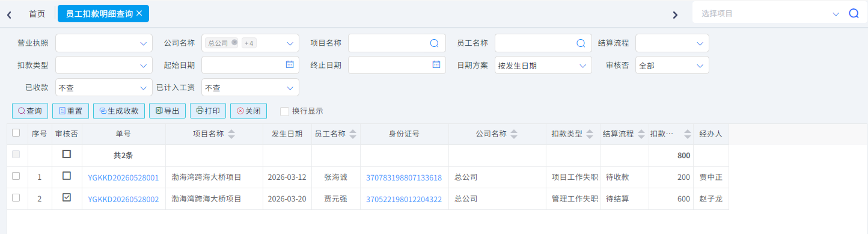
Task: Open the 日期方案 dropdown showing 按发生日期
Action: [543, 65]
